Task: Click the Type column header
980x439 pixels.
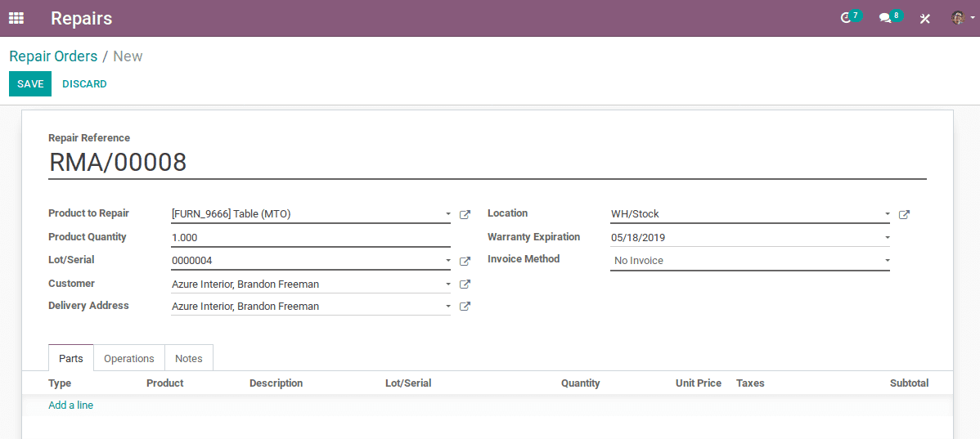Action: click(x=60, y=383)
